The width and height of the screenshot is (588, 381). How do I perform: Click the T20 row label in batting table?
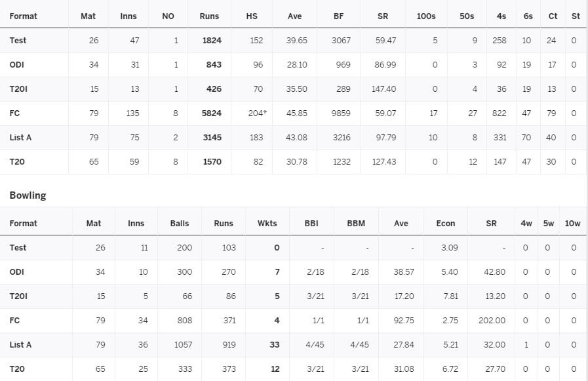17,161
